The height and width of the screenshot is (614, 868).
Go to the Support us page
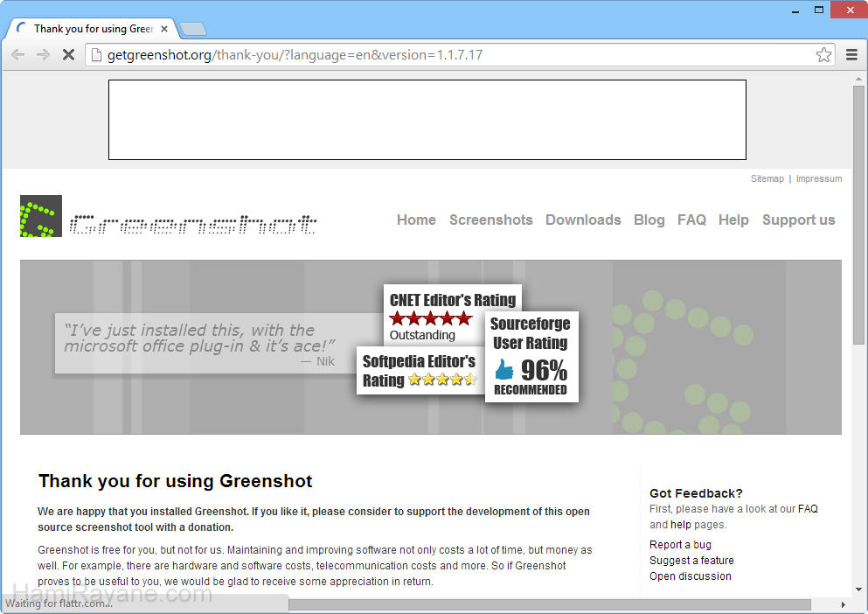(x=799, y=220)
